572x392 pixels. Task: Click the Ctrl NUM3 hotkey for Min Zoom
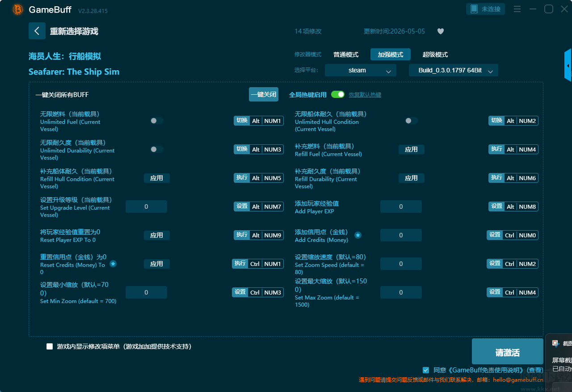258,292
